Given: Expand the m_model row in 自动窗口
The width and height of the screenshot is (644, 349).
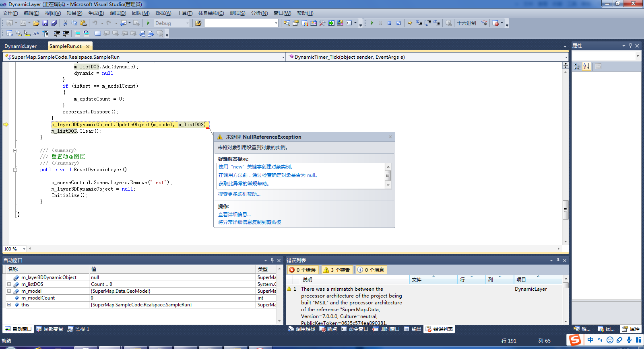Looking at the screenshot, I should 9,291.
